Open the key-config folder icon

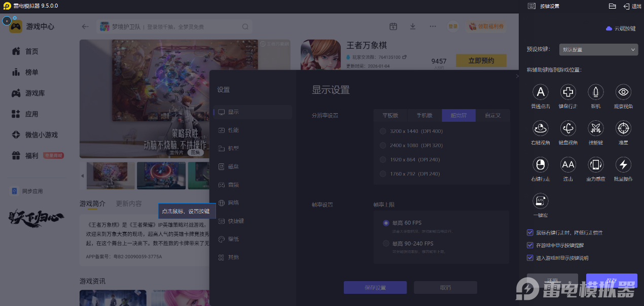pos(612,6)
